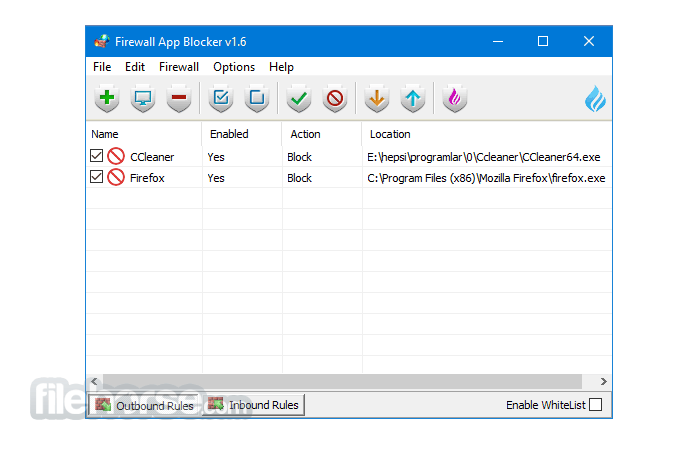Image resolution: width=700 pixels, height=450 pixels.
Task: Click the Yes enabled cell for Firefox
Action: pos(216,178)
